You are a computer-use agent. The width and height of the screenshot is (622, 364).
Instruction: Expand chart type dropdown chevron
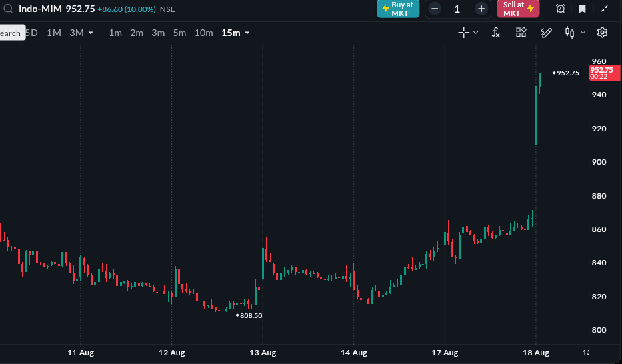coord(583,33)
